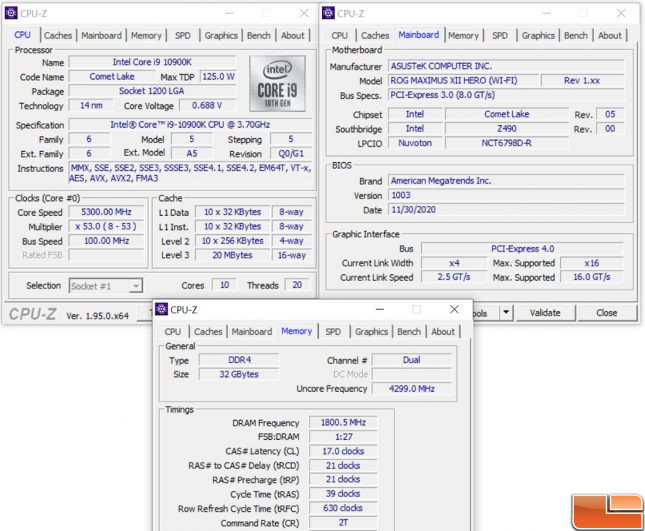
Task: Open the Memory tab in the CPU window
Action: point(146,36)
